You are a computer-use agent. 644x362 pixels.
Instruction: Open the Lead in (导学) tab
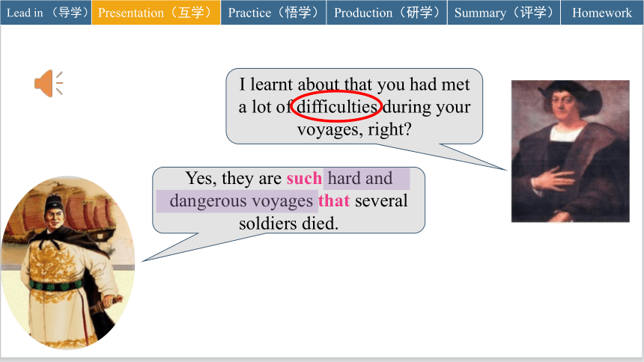click(x=46, y=13)
